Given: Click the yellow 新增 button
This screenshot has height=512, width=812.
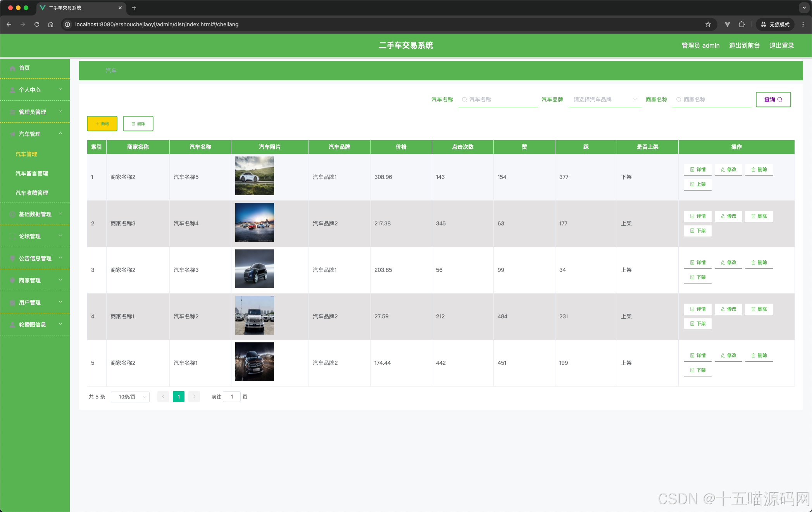Looking at the screenshot, I should coord(102,124).
